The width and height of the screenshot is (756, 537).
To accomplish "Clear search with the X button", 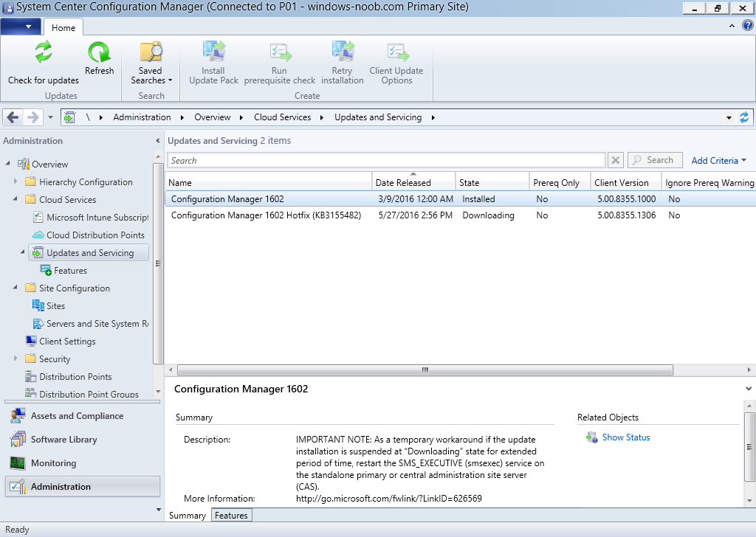I will pos(615,160).
